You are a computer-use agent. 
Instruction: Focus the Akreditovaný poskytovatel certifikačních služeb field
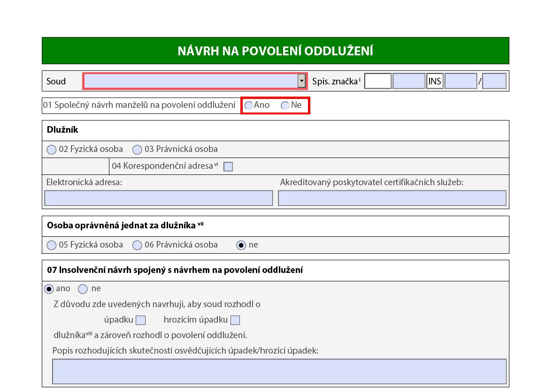pyautogui.click(x=392, y=198)
